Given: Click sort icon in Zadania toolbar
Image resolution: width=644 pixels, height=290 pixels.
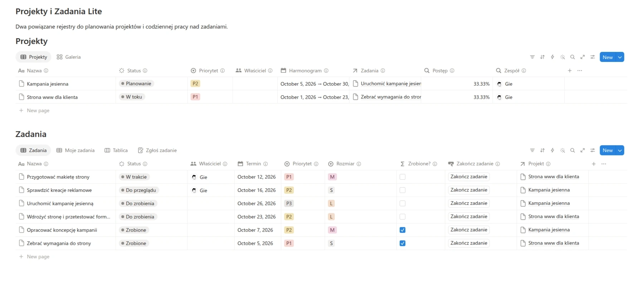Looking at the screenshot, I should click(542, 150).
